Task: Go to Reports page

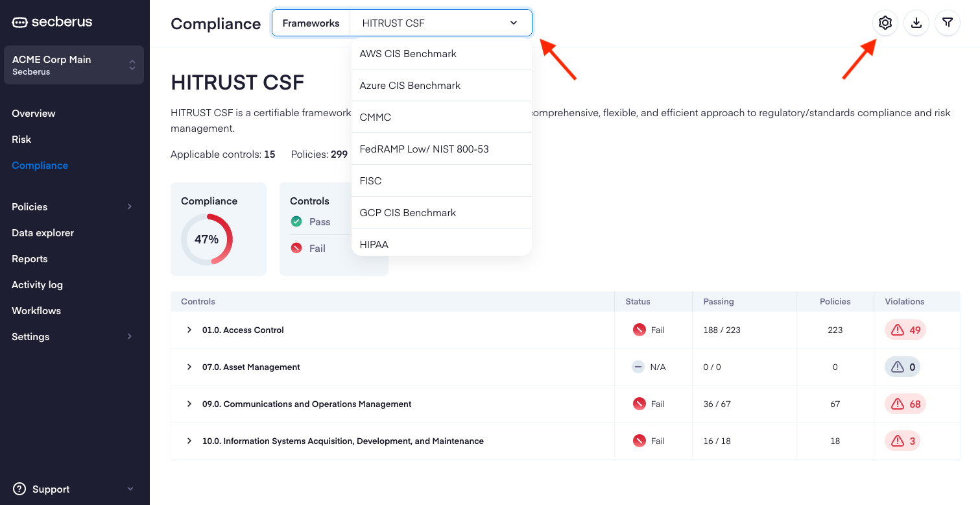Action: [30, 258]
